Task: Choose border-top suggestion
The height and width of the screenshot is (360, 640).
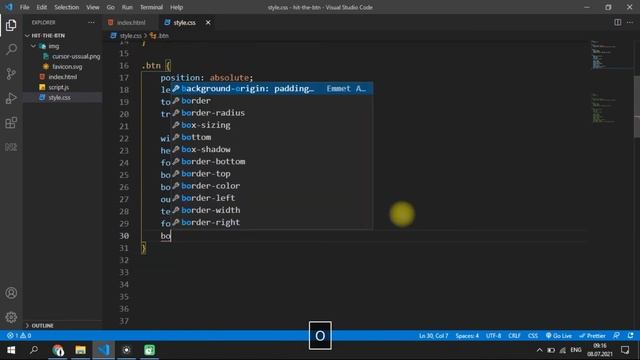Action: pyautogui.click(x=271, y=174)
